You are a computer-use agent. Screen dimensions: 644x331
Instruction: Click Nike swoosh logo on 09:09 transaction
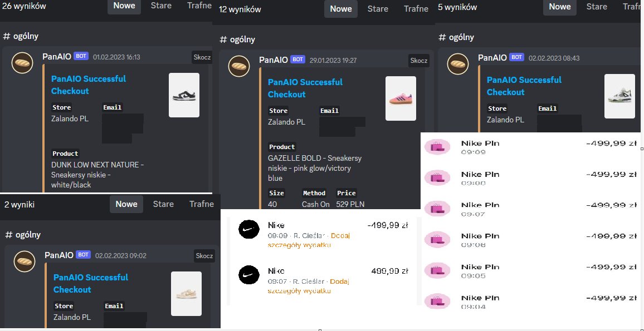pyautogui.click(x=249, y=230)
